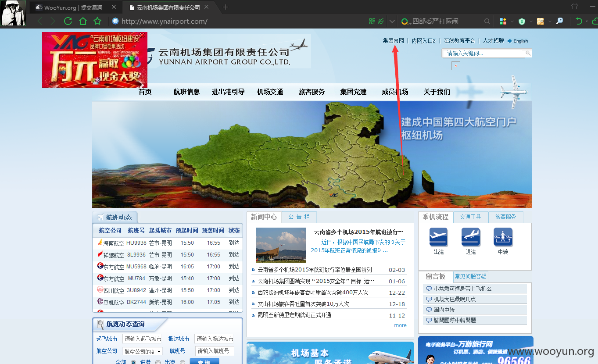The height and width of the screenshot is (364, 598).
Task: Open the search engine selector dropdown
Action: coord(405,21)
